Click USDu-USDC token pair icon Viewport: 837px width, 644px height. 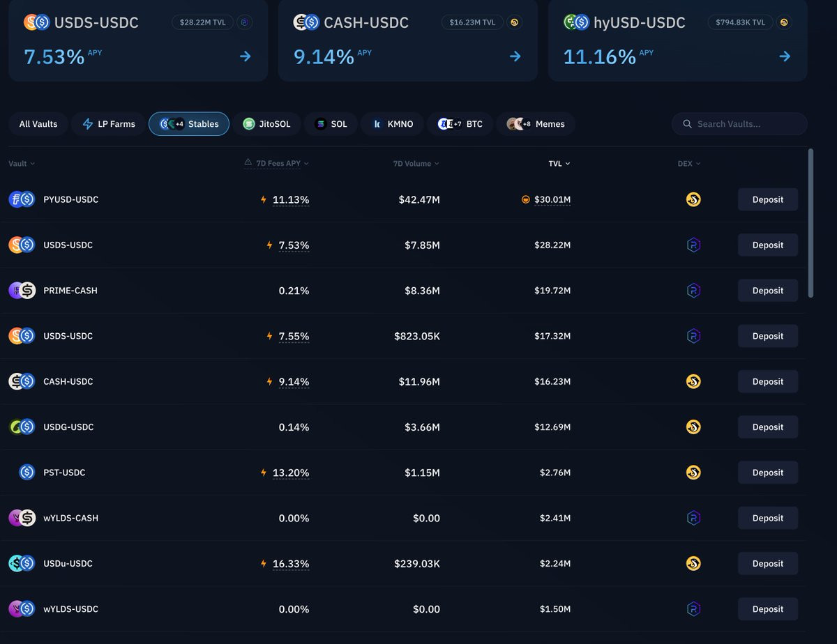22,563
